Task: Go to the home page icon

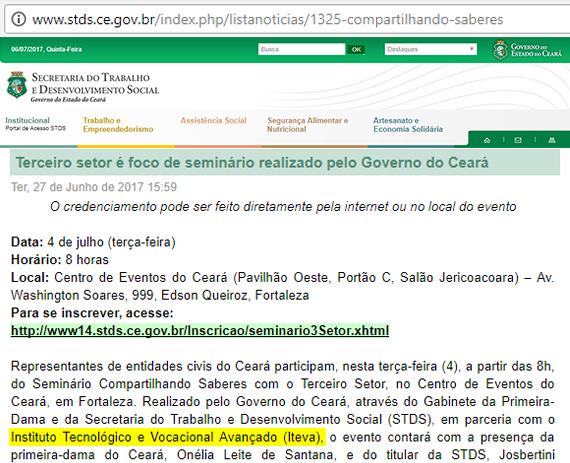Action: pos(487,140)
